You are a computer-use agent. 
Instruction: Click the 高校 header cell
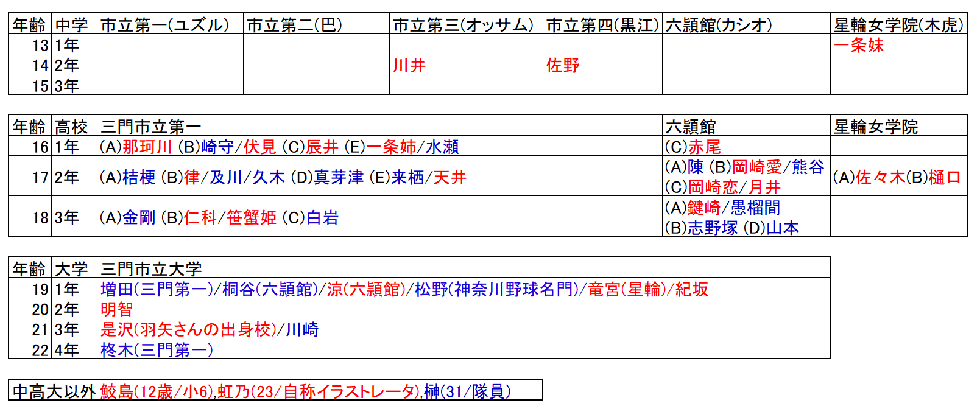pyautogui.click(x=74, y=126)
